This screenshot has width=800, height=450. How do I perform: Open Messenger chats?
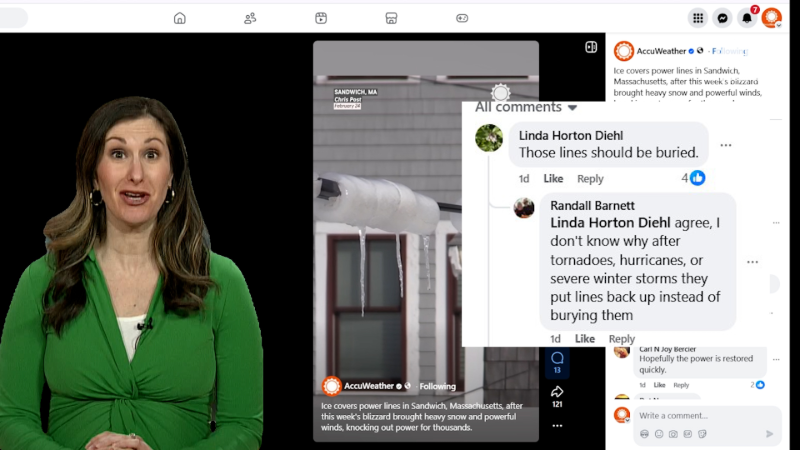tap(722, 18)
